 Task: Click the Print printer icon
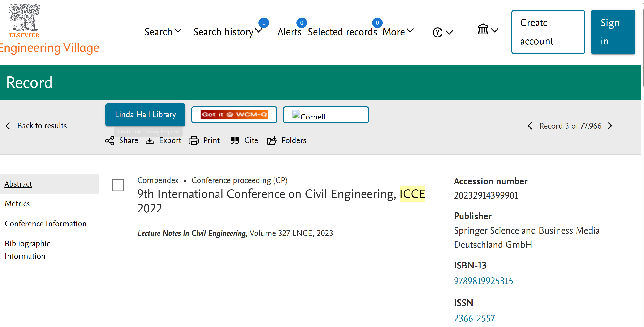(194, 141)
